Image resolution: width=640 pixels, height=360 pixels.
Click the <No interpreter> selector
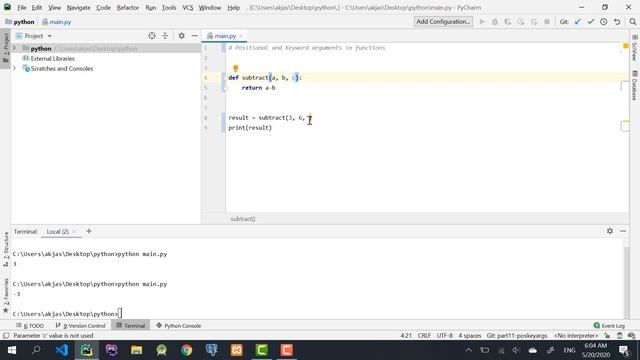click(x=576, y=336)
